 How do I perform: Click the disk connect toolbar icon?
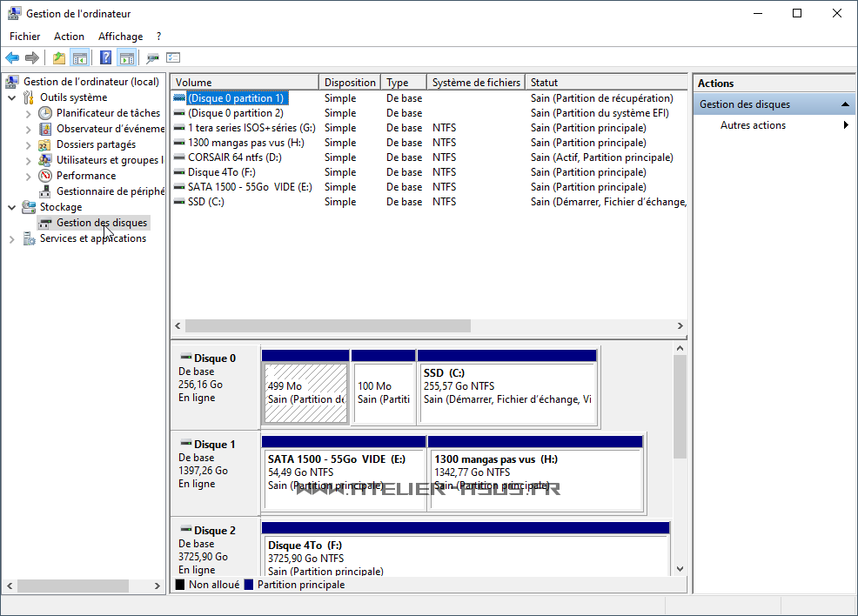[x=152, y=57]
